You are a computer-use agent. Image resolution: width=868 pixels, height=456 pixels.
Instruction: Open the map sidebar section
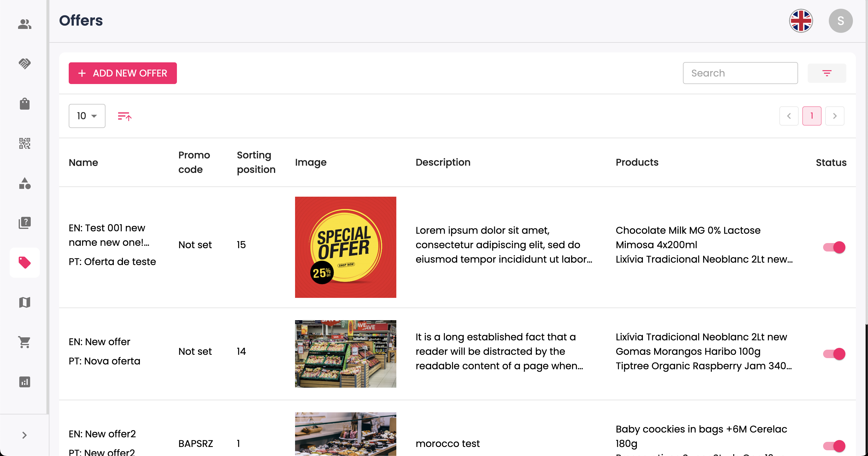pos(25,302)
